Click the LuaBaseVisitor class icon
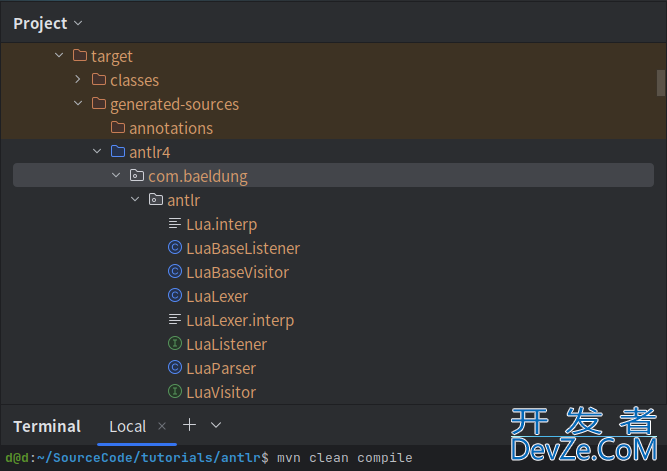Screen dimensions: 667x471 click(175, 271)
